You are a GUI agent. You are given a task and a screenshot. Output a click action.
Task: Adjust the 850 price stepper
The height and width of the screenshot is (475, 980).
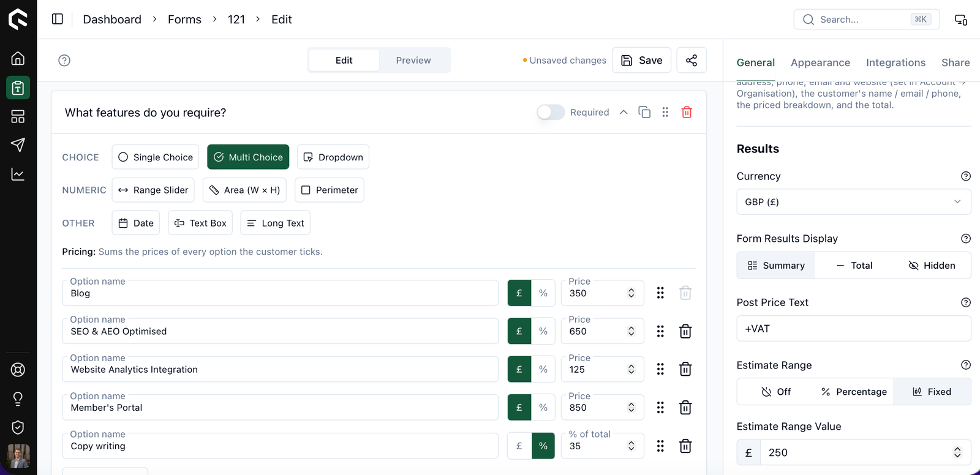631,408
